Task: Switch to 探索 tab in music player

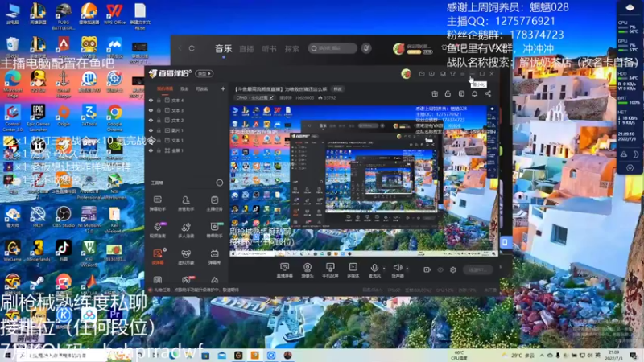Action: click(x=292, y=49)
